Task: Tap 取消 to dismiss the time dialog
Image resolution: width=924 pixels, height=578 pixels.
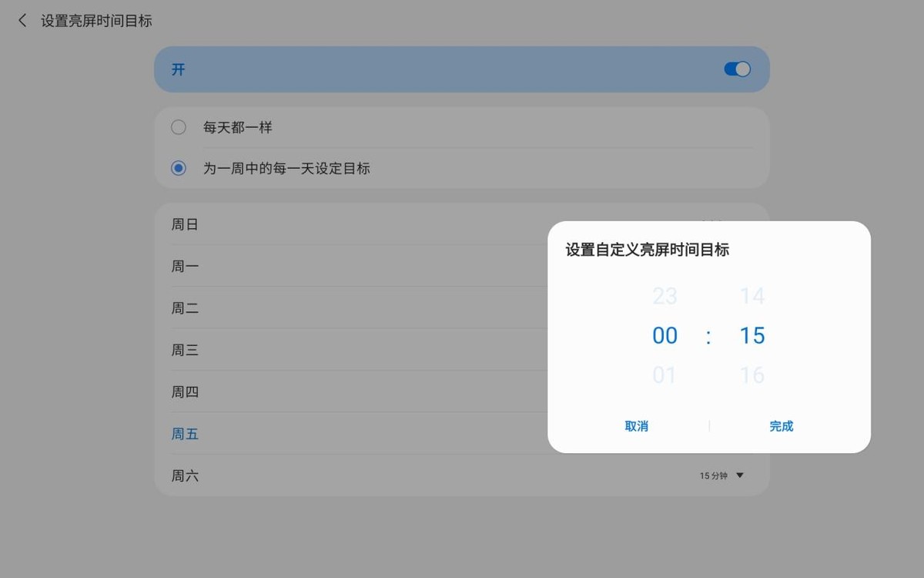Action: (x=637, y=425)
